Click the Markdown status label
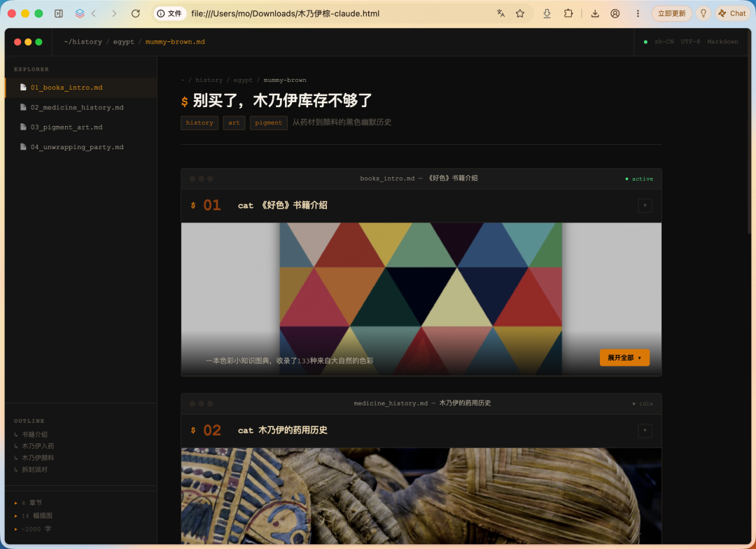756x549 pixels. pos(722,42)
